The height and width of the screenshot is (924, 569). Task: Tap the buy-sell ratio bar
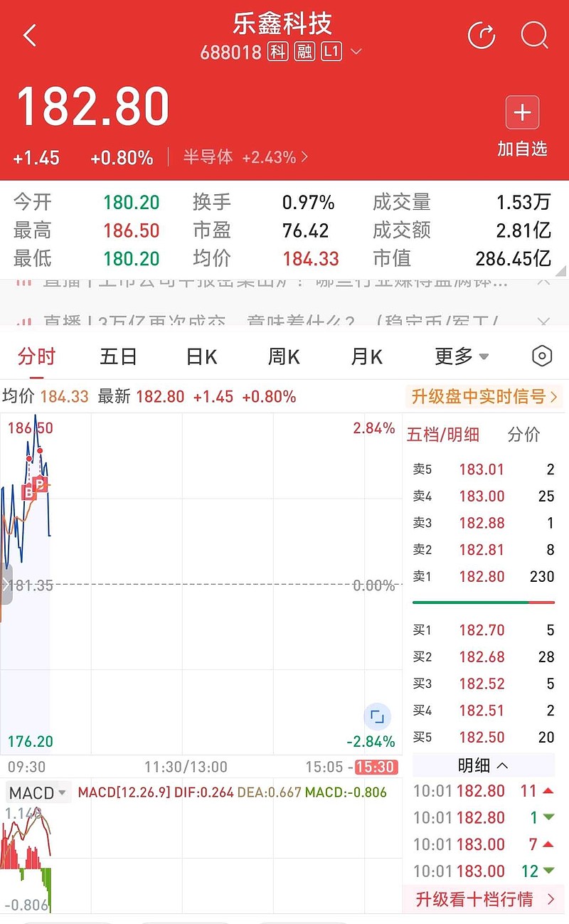click(484, 602)
